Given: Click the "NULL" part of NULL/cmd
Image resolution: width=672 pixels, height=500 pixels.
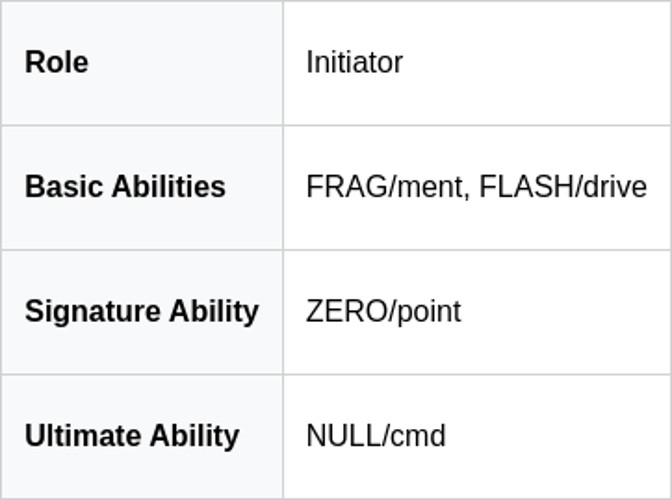Looking at the screenshot, I should [343, 436].
